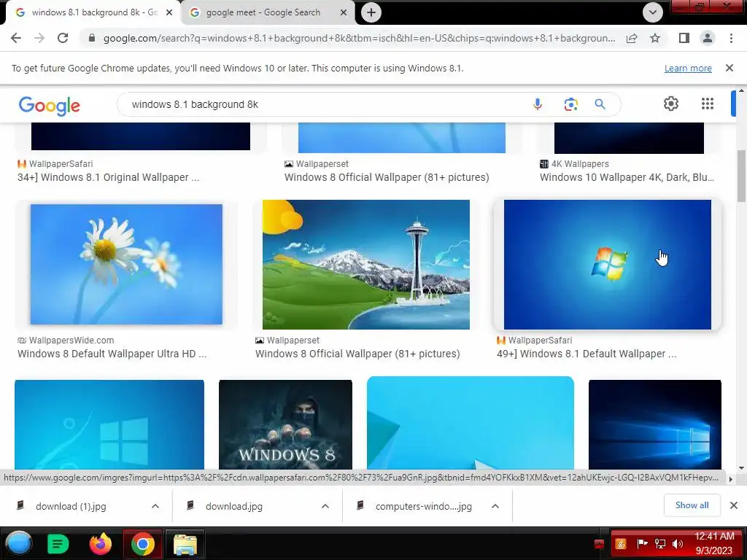The width and height of the screenshot is (747, 560).
Task: Open the 49+ Windows 8.1 Default Wallpaper link
Action: [587, 354]
